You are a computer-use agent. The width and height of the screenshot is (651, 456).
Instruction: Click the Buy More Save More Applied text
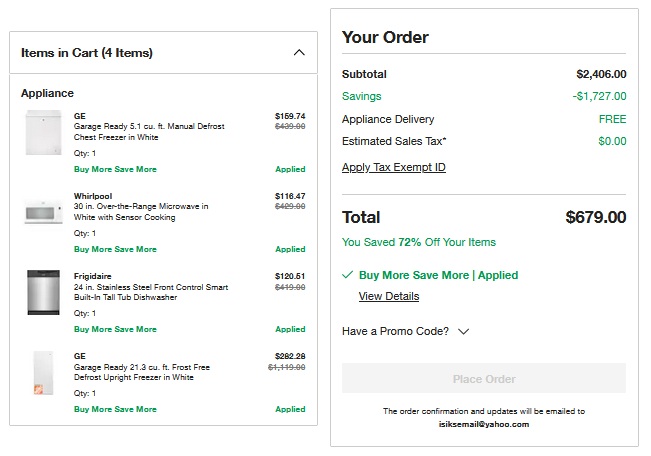[438, 275]
